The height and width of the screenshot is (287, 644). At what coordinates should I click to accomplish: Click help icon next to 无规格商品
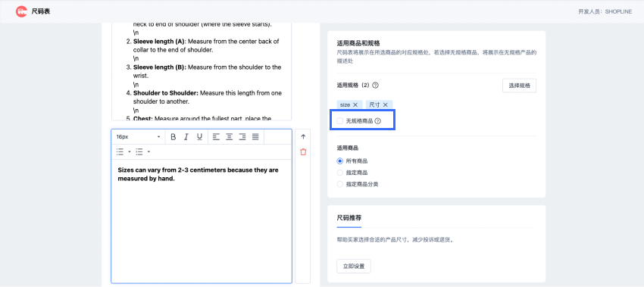click(378, 121)
